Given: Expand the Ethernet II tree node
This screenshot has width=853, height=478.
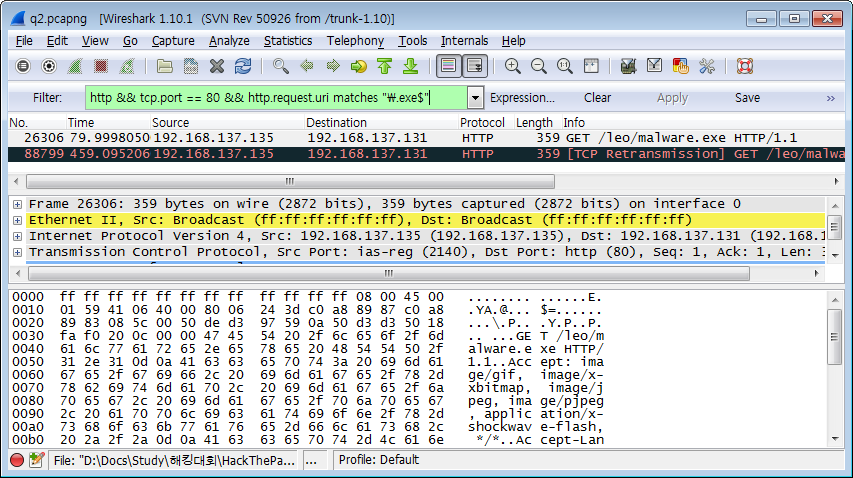Looking at the screenshot, I should (x=17, y=220).
